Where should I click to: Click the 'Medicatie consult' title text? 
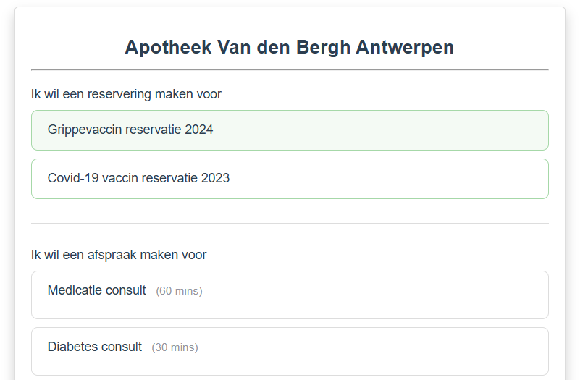point(97,290)
